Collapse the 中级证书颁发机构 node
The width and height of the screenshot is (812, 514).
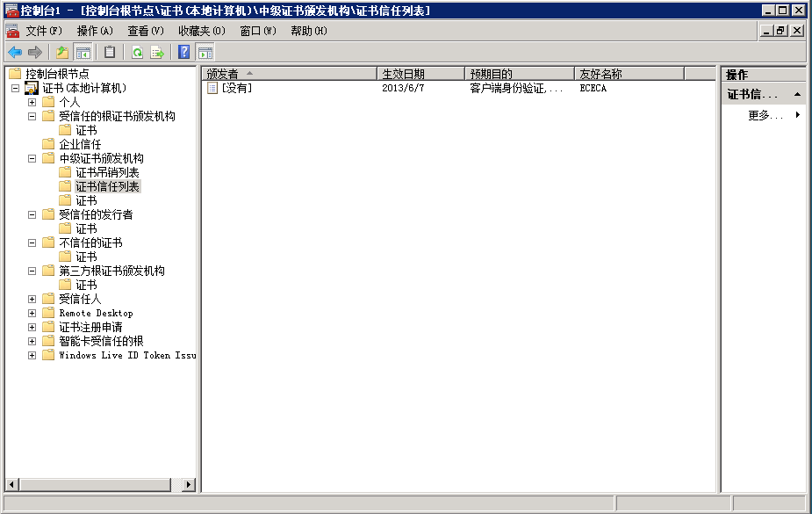click(x=32, y=158)
